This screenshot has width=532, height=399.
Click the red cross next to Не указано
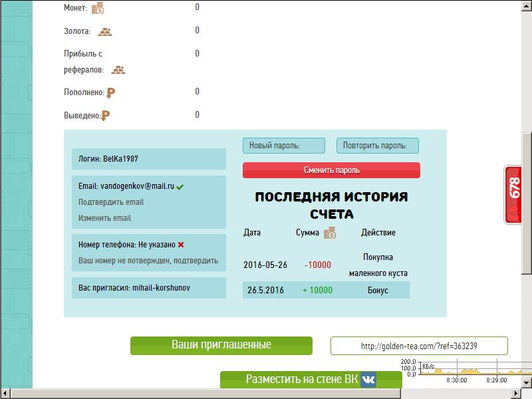181,245
